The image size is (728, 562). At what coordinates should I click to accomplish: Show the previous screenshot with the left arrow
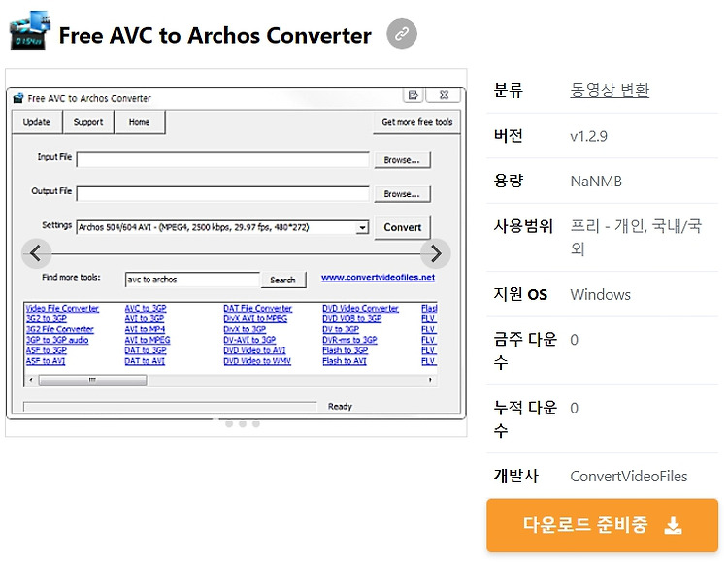click(x=36, y=253)
